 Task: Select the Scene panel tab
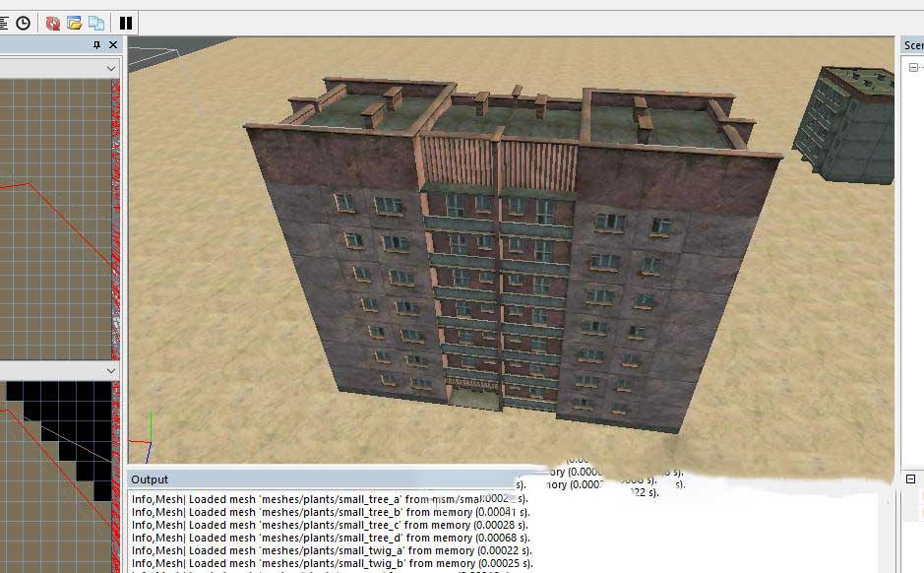(x=913, y=45)
